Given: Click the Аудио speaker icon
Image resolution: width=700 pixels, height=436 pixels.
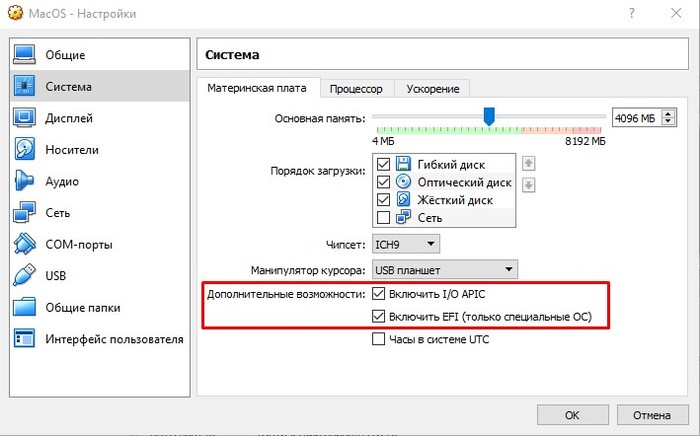Looking at the screenshot, I should [x=25, y=181].
